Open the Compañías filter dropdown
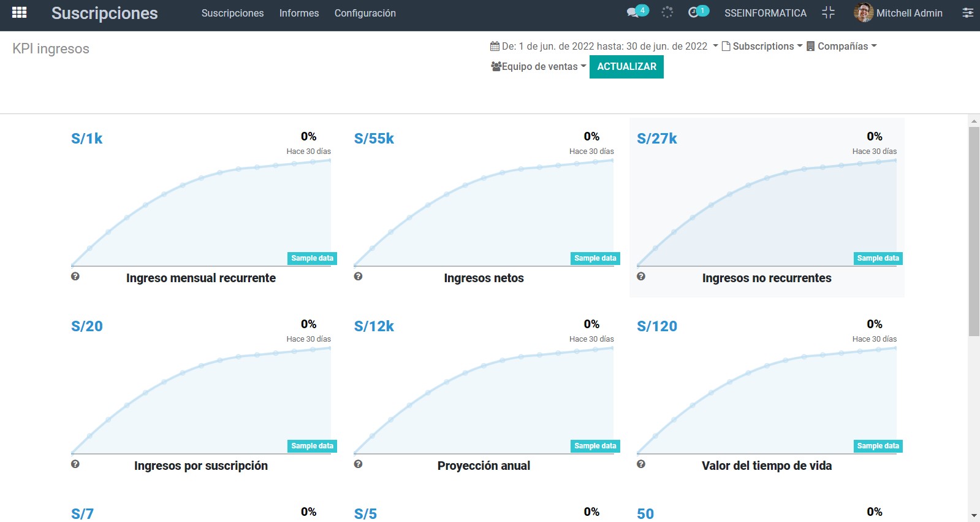The width and height of the screenshot is (980, 522). [841, 46]
